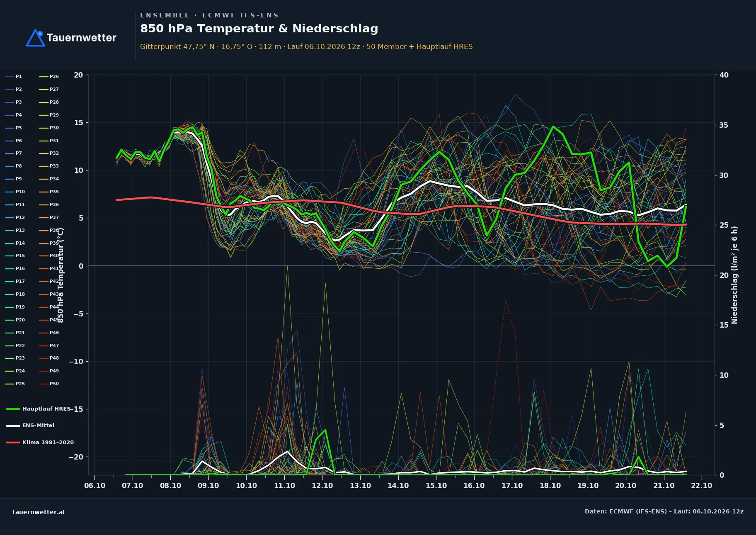Screen dimensions: 756x535
Task: Click the 40 precipitation axis tick label
Action: [724, 75]
